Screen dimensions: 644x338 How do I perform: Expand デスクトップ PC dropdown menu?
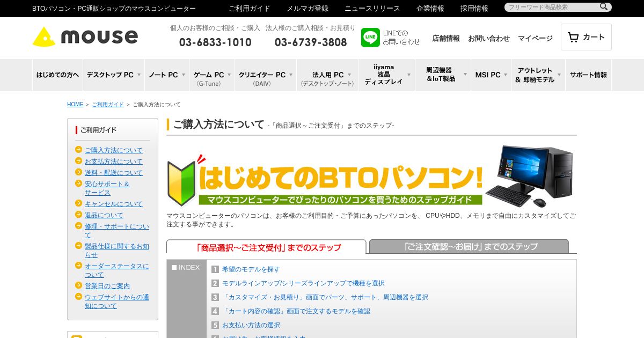coord(114,75)
